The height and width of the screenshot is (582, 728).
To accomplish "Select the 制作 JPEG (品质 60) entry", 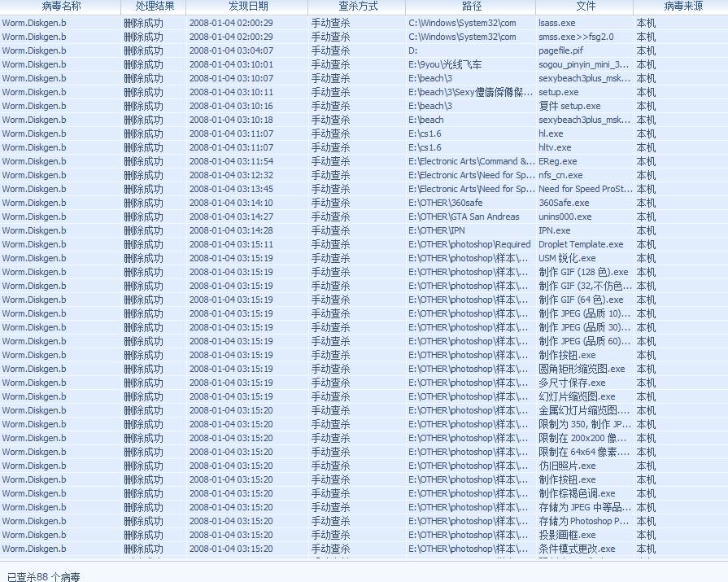I will click(584, 341).
